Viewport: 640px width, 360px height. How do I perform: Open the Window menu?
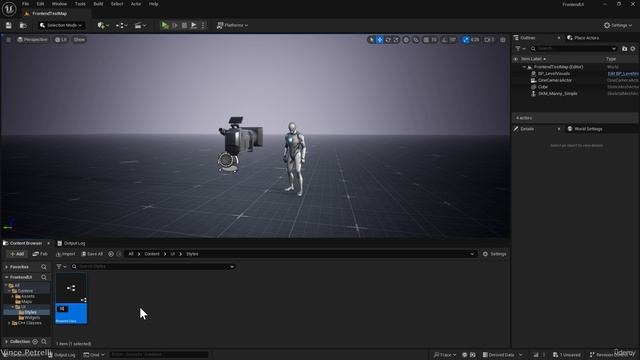tap(59, 4)
